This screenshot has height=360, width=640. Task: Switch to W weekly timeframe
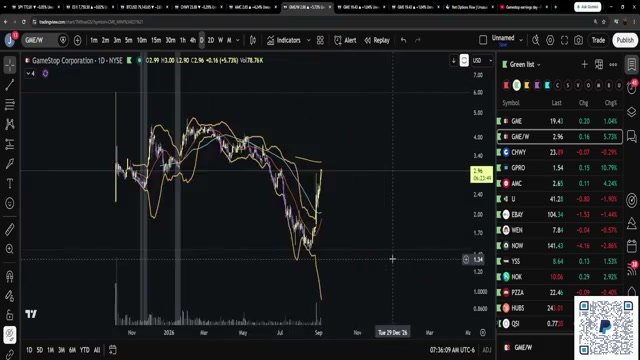point(220,40)
